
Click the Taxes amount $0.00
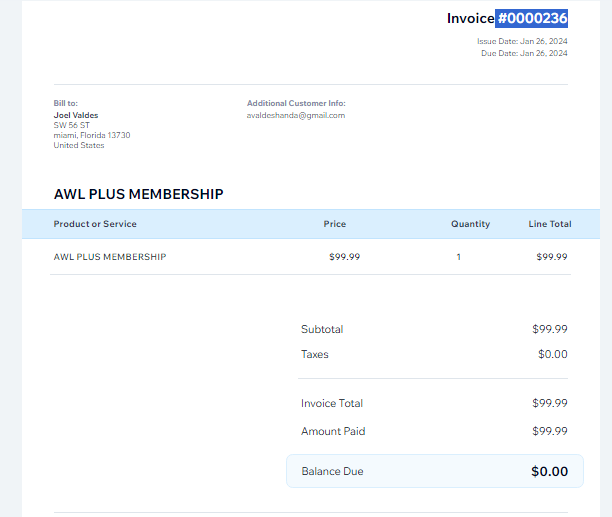click(x=553, y=354)
